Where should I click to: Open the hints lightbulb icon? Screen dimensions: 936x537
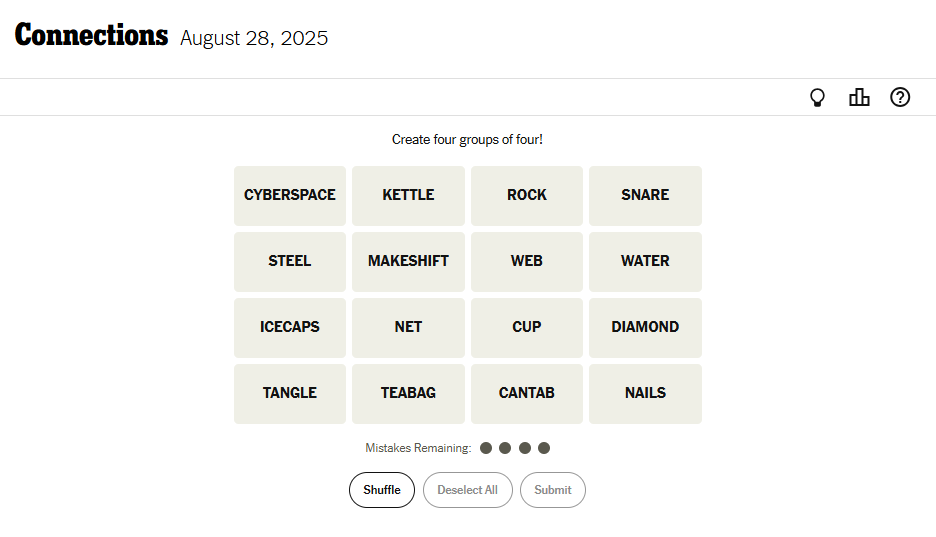817,97
